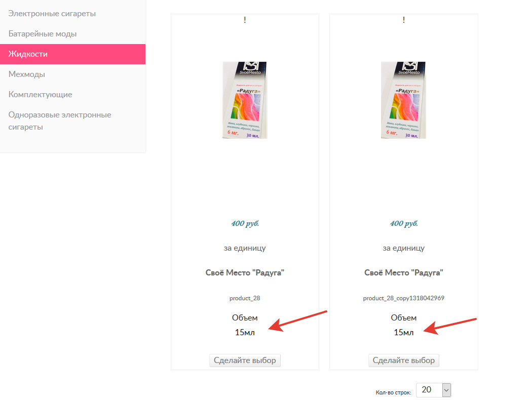Click the exclamation mark above right product
The height and width of the screenshot is (400, 532).
[x=404, y=20]
